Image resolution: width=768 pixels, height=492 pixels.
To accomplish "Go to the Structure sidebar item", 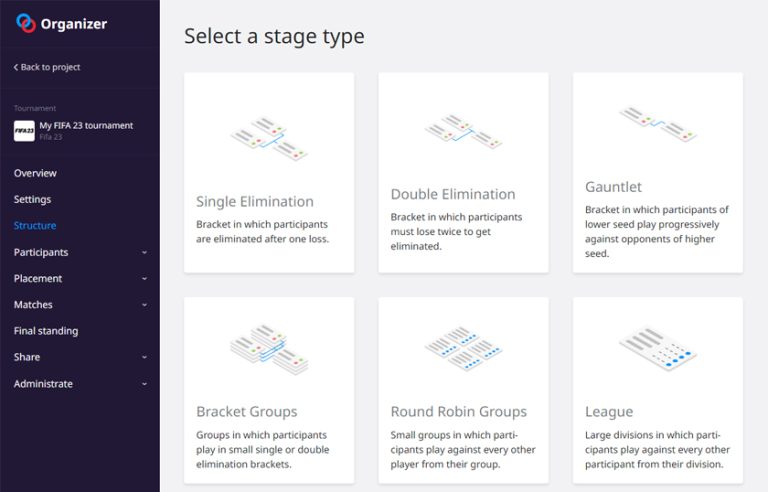I will [x=35, y=226].
